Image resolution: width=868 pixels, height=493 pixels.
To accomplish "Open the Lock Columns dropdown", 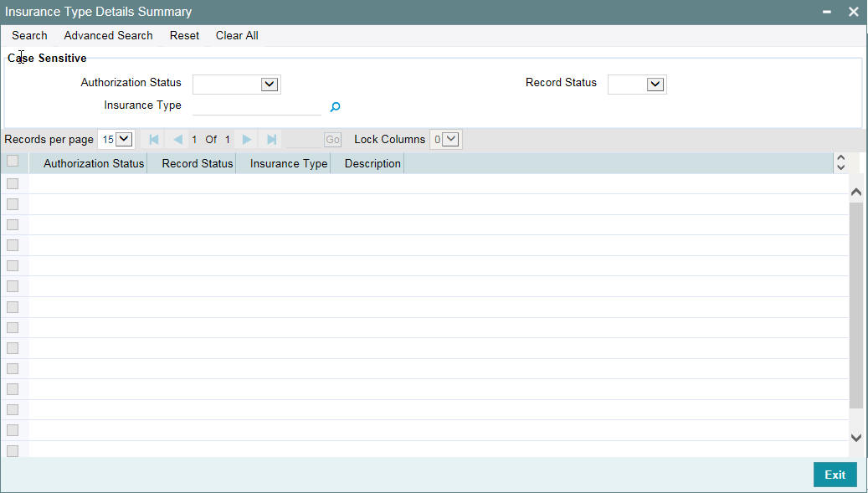I will coord(445,140).
